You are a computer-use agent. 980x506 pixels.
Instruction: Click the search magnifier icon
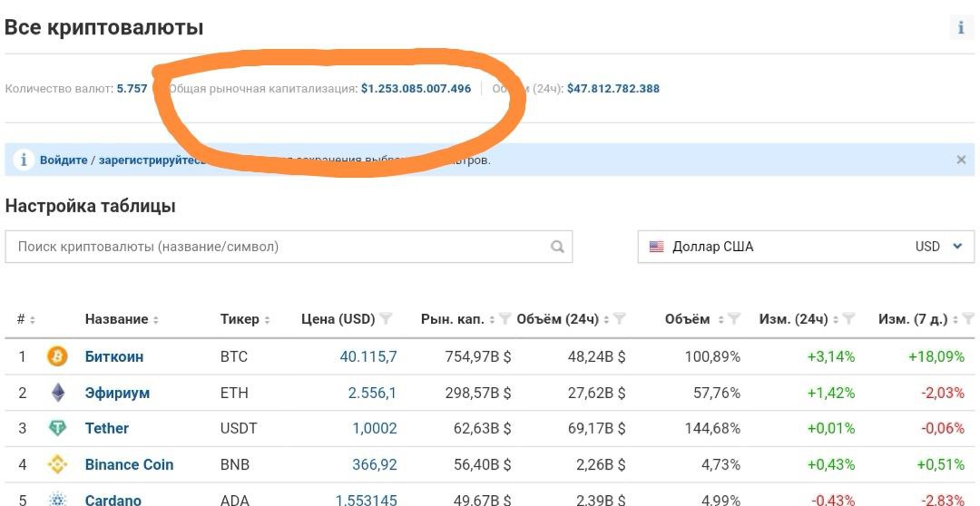[557, 247]
